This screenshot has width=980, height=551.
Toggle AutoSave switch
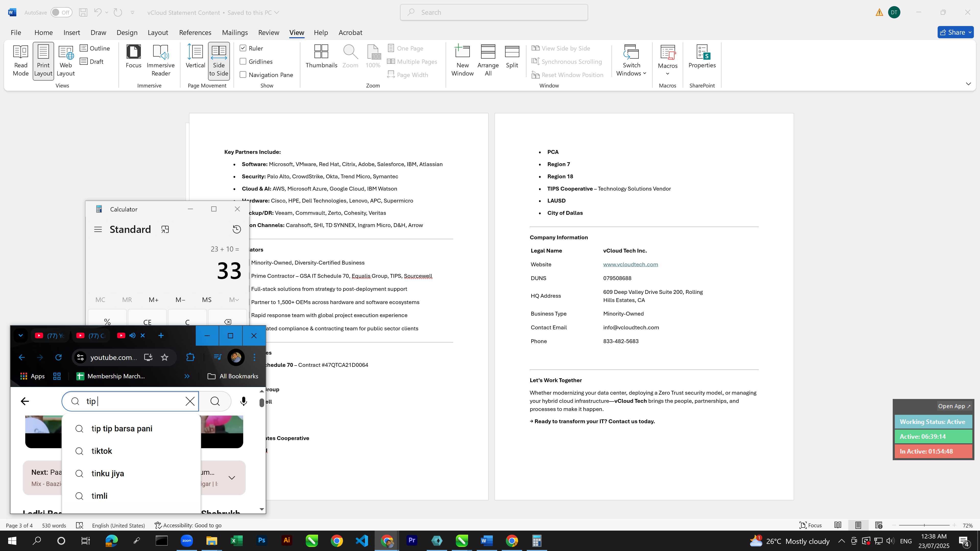coord(61,12)
